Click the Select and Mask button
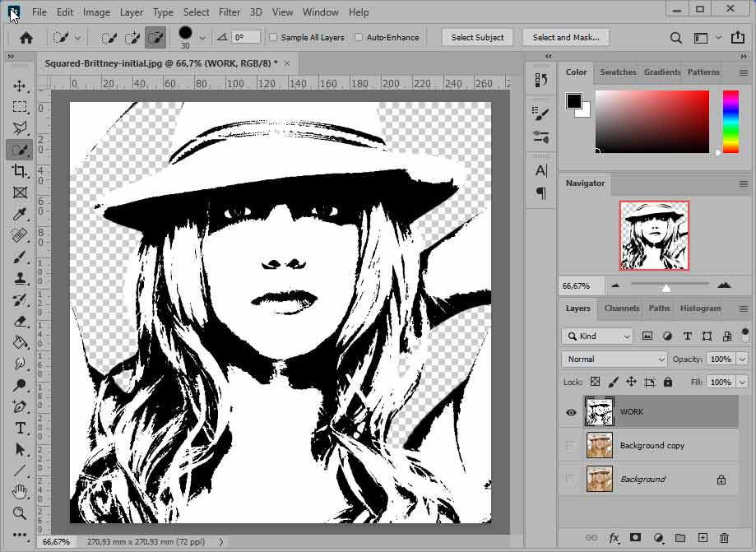Screen dimensions: 756x552 click(566, 37)
